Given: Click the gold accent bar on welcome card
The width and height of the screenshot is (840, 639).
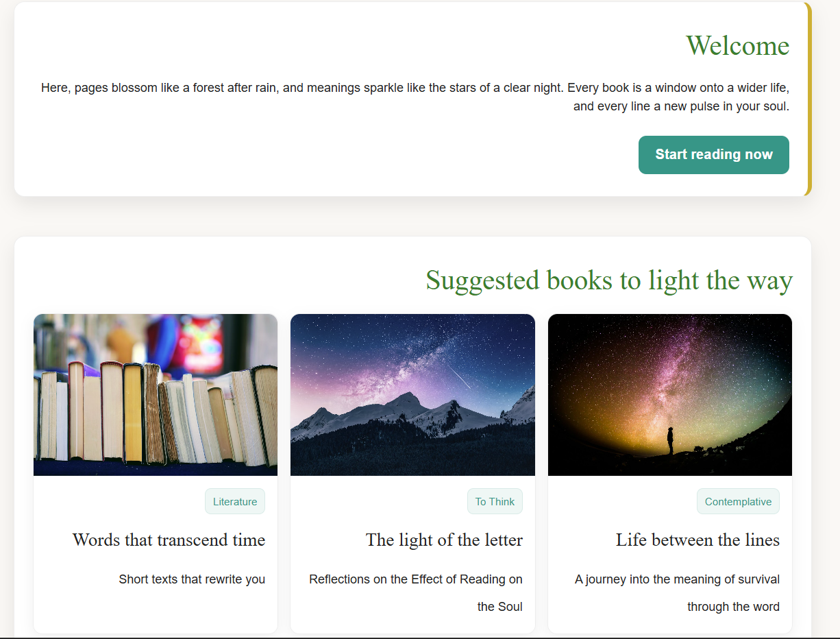Looking at the screenshot, I should point(808,99).
